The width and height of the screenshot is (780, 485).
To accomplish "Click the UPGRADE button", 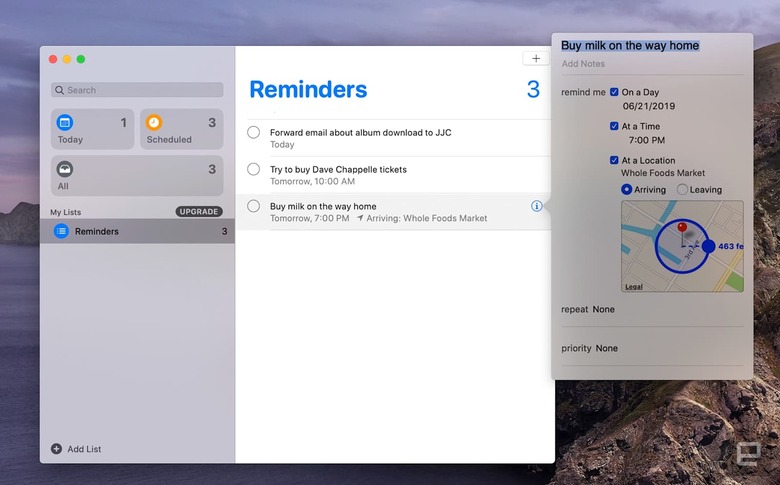I will click(x=199, y=211).
